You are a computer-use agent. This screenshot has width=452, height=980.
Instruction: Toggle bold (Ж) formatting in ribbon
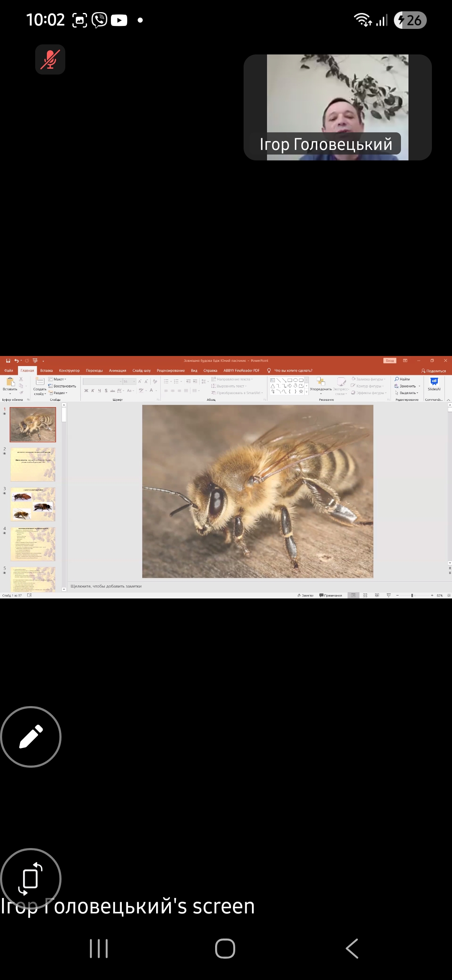click(x=86, y=391)
